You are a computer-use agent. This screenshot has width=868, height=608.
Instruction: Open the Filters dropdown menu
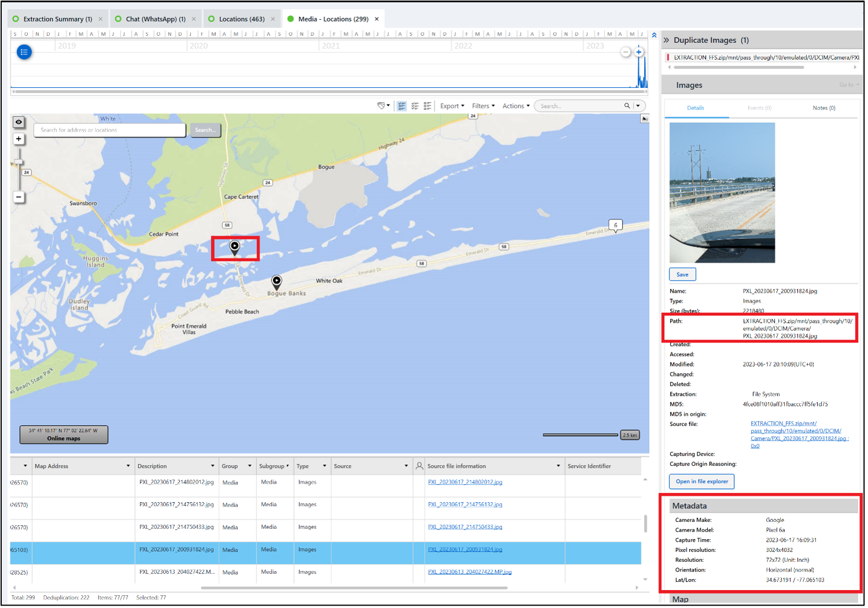point(483,106)
